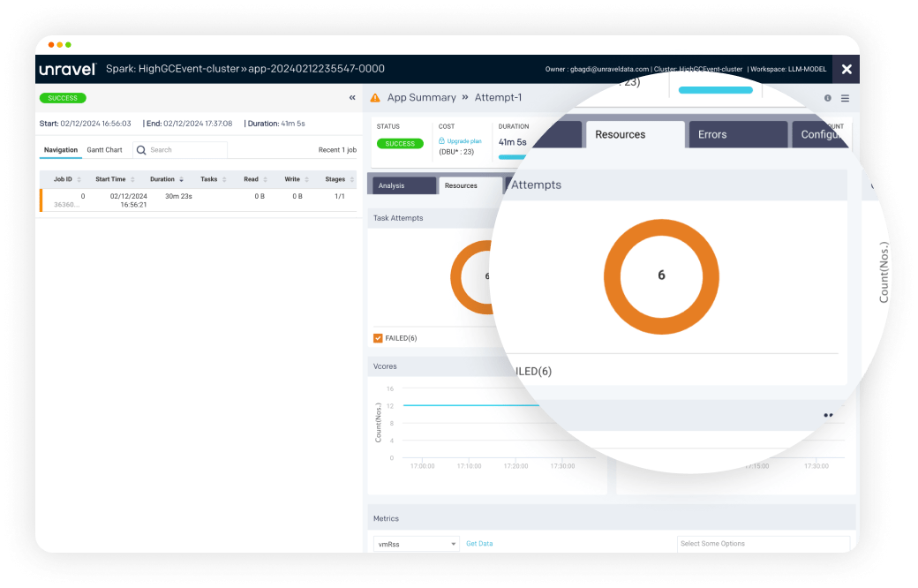Screen dimensions: 918x588
Task: Click the Start Time column header
Action: tap(110, 179)
